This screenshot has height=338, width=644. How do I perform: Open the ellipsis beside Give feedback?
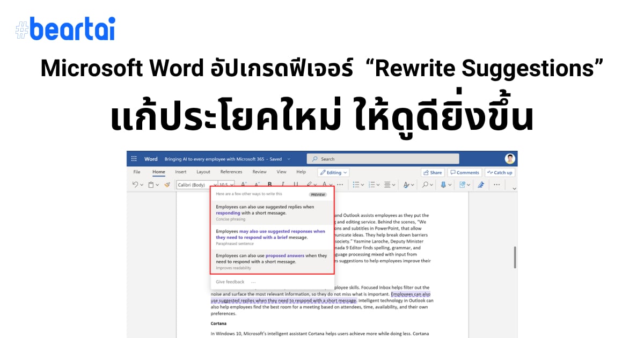click(x=253, y=282)
